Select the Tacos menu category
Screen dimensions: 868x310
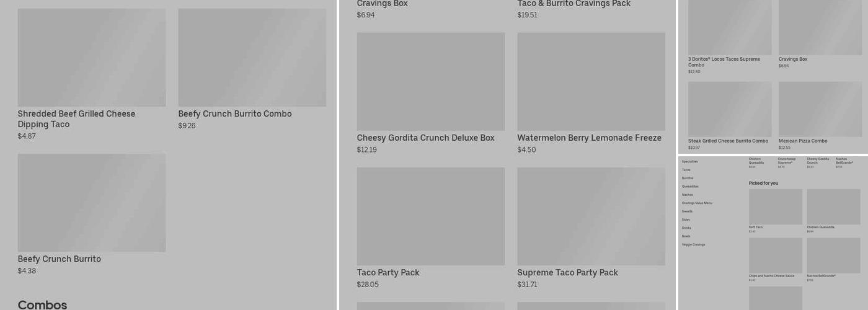(x=686, y=170)
